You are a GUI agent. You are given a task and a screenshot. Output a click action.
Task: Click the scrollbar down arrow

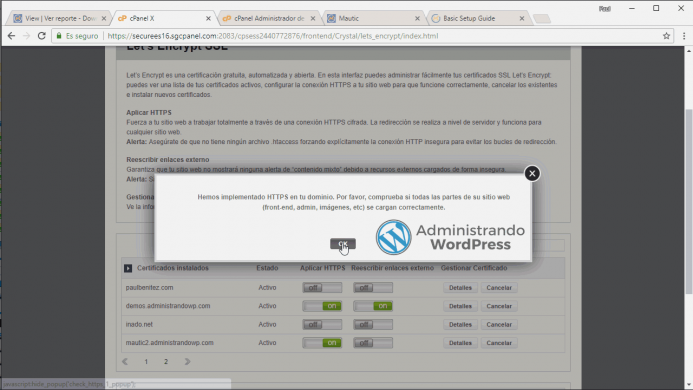click(689, 385)
